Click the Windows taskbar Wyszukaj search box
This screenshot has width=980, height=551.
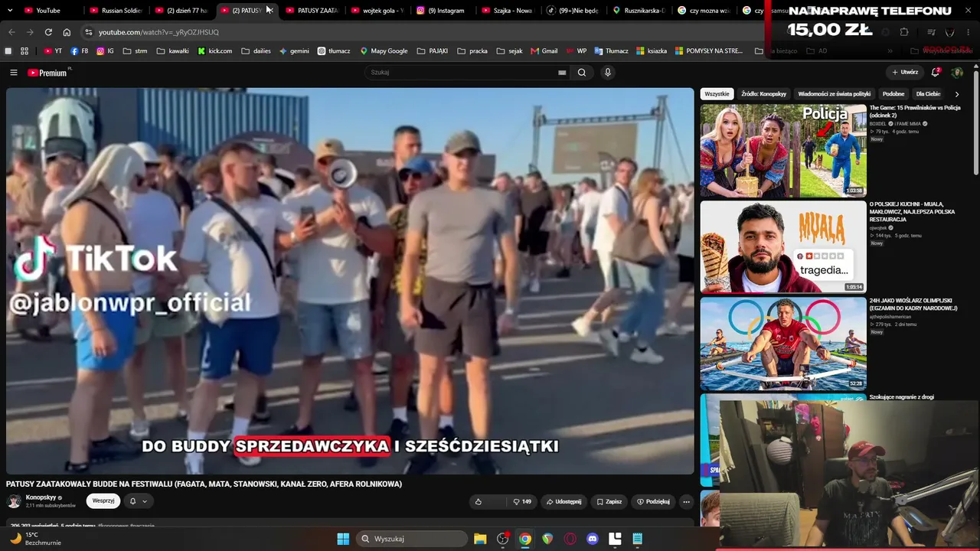pos(413,539)
